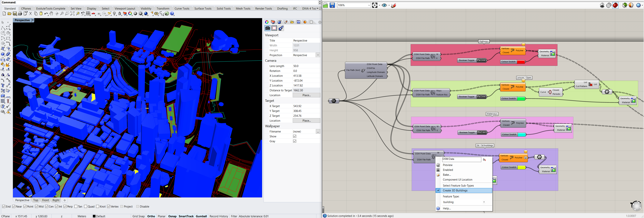The width and height of the screenshot is (644, 218).
Task: Open the eye preview dropdown arrow in Grasshopper
Action: pos(389,5)
